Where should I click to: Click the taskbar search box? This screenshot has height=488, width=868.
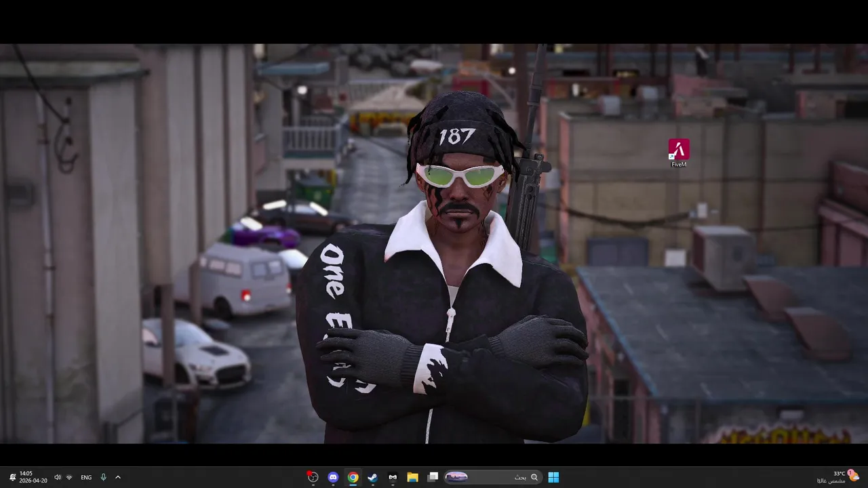[x=492, y=477]
